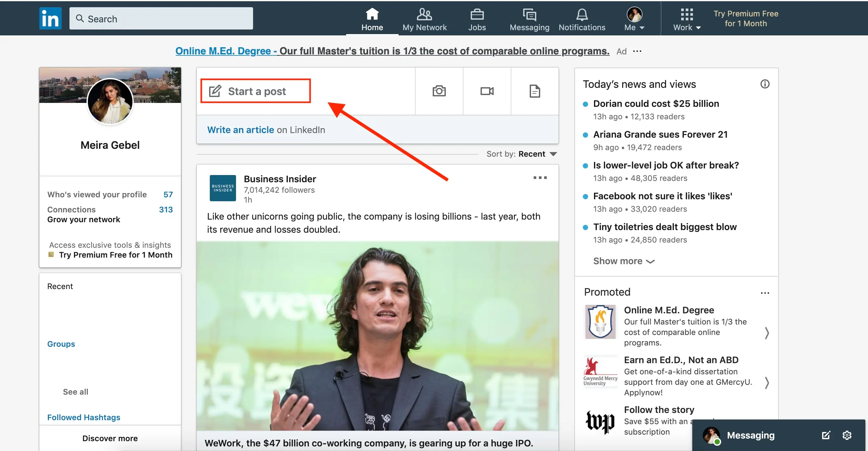Click the LinkedIn logo icon

click(x=50, y=19)
